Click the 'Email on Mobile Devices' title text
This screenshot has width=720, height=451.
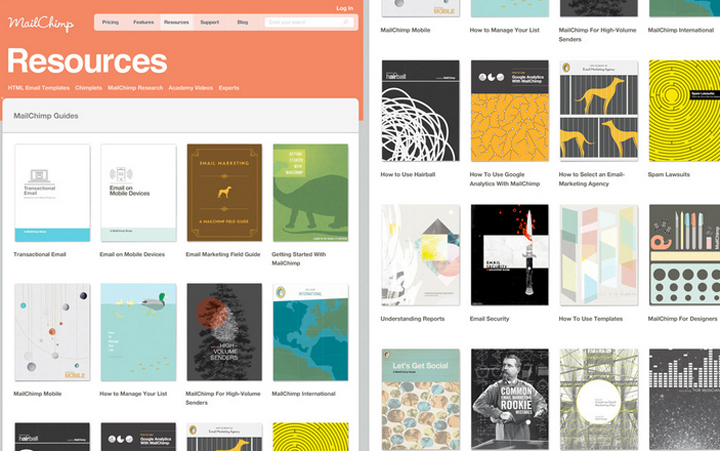132,254
